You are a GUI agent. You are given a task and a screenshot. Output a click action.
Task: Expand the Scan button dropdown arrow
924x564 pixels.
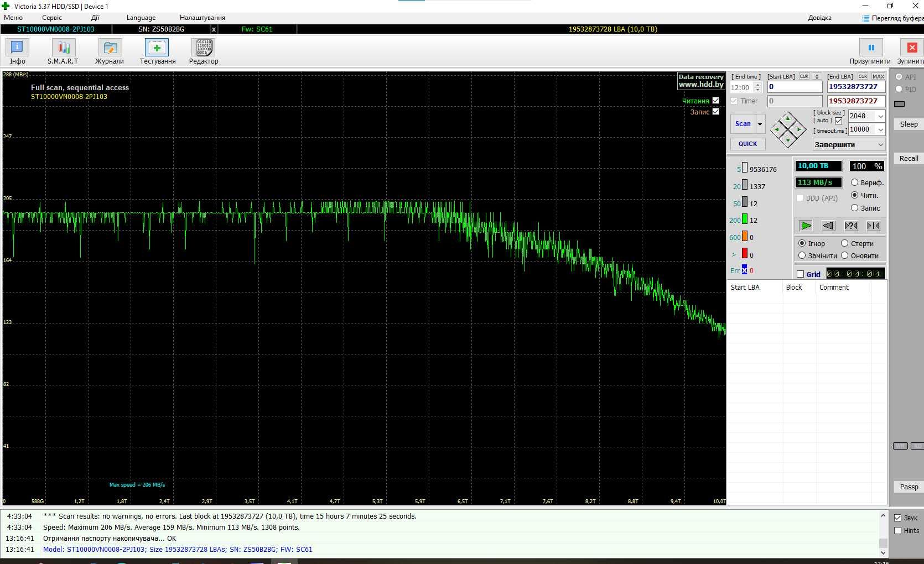click(760, 124)
